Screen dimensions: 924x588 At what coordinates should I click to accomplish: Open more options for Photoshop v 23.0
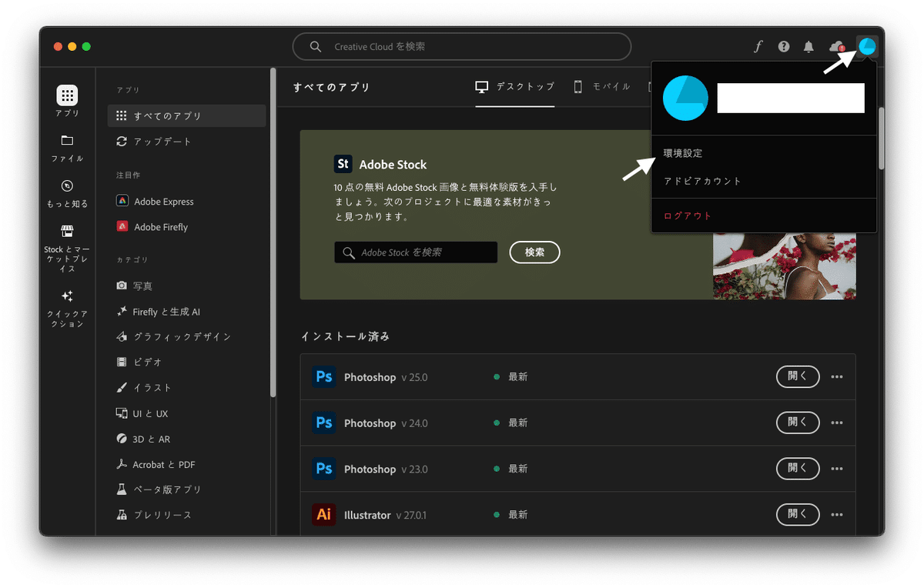point(837,469)
